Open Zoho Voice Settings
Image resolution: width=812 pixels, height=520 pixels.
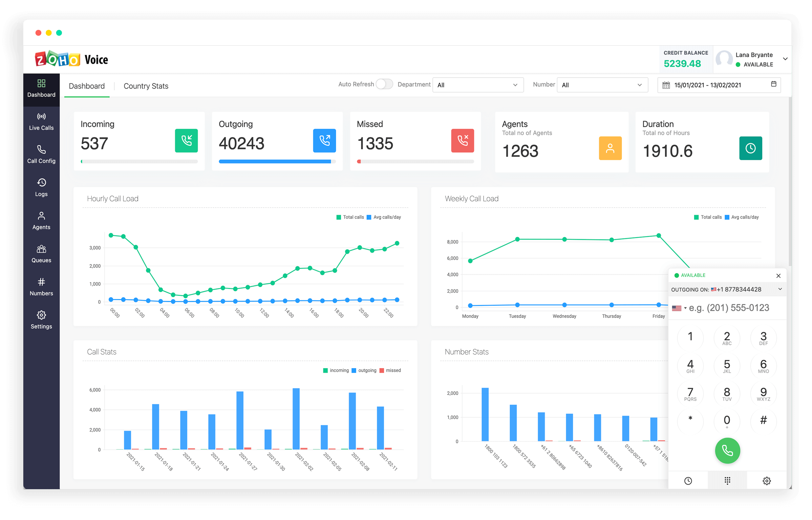point(41,320)
